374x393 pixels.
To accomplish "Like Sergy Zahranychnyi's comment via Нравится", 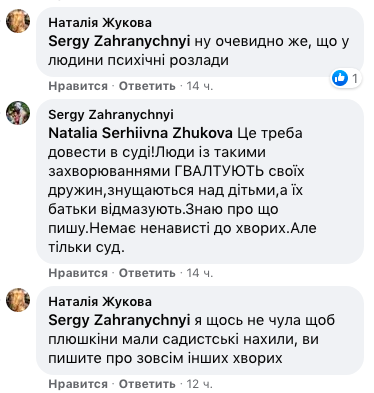I will coord(78,273).
